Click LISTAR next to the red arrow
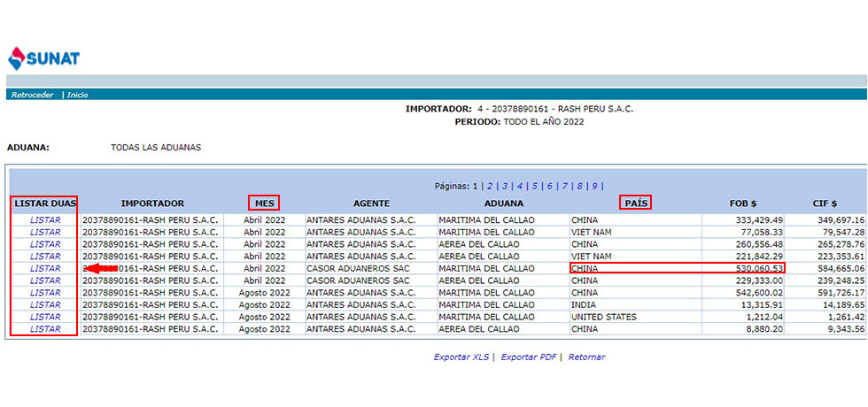 click(x=45, y=268)
